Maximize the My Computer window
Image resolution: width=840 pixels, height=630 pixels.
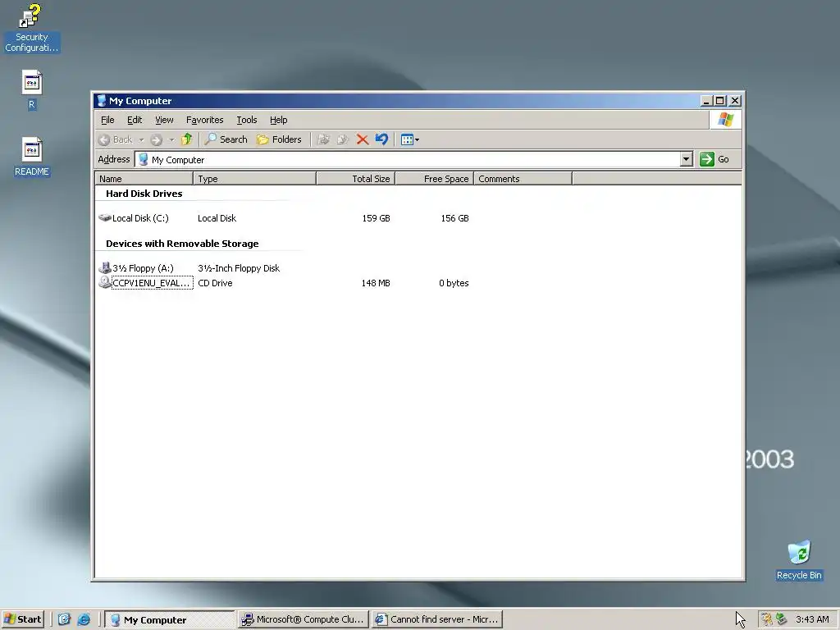point(720,101)
